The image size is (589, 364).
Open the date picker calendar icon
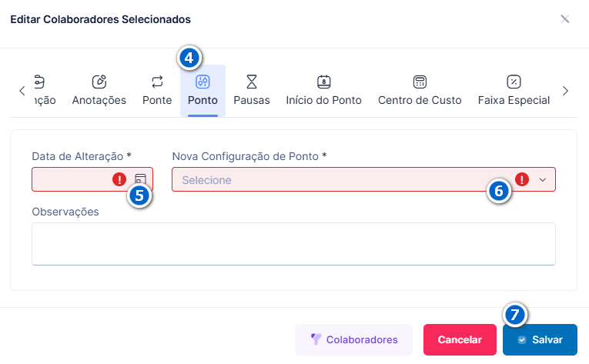pyautogui.click(x=140, y=179)
